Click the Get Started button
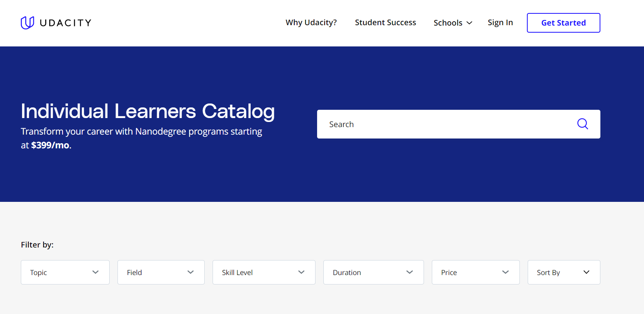The width and height of the screenshot is (644, 314). [563, 23]
